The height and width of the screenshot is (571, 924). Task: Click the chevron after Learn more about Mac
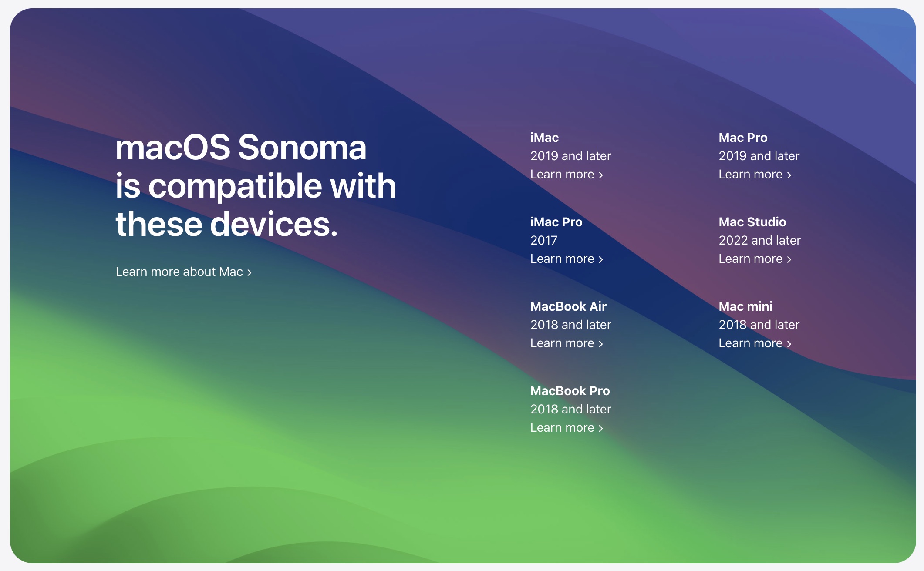250,272
